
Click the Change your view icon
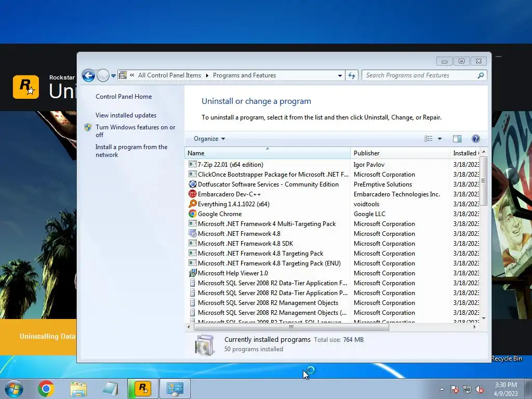[x=428, y=138]
